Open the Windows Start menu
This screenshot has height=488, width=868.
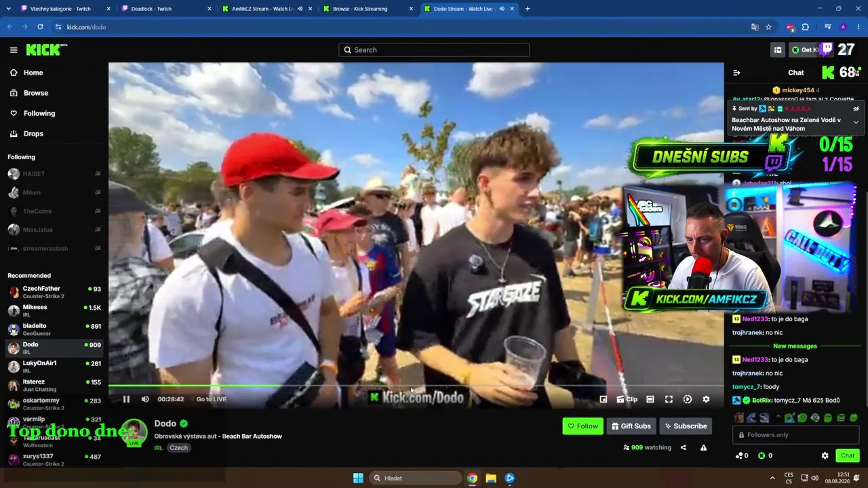point(358,478)
